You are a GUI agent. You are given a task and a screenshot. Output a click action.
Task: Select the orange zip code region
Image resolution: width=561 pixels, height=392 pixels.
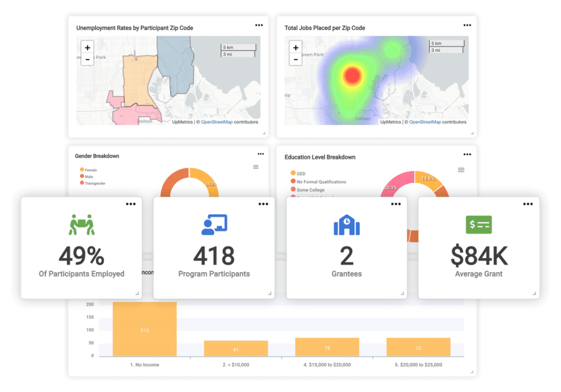tap(138, 80)
